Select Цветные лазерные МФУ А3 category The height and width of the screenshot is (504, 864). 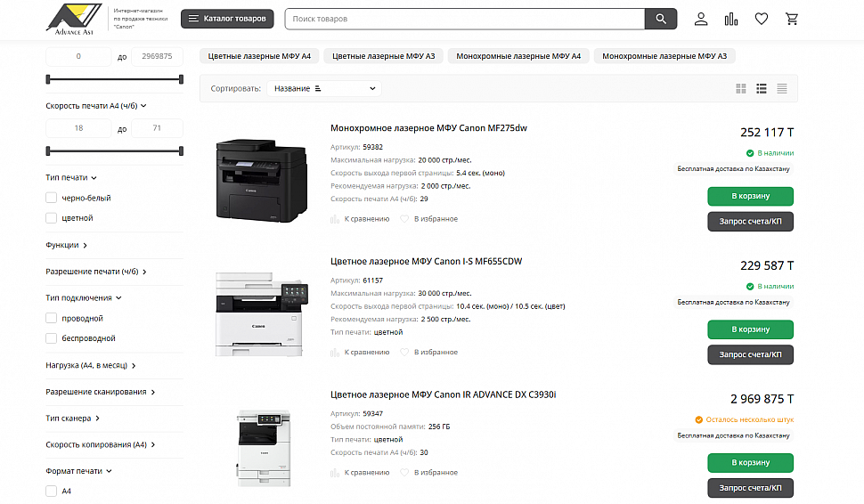384,56
